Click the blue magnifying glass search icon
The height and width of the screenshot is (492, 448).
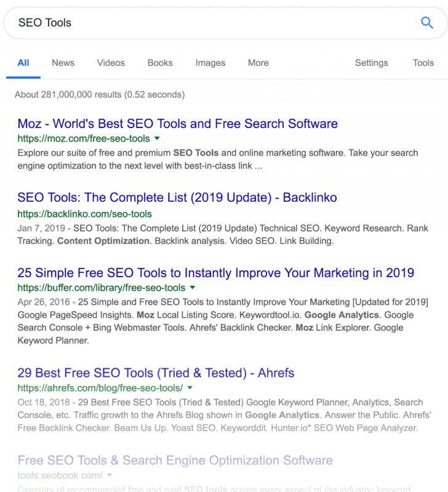(426, 23)
